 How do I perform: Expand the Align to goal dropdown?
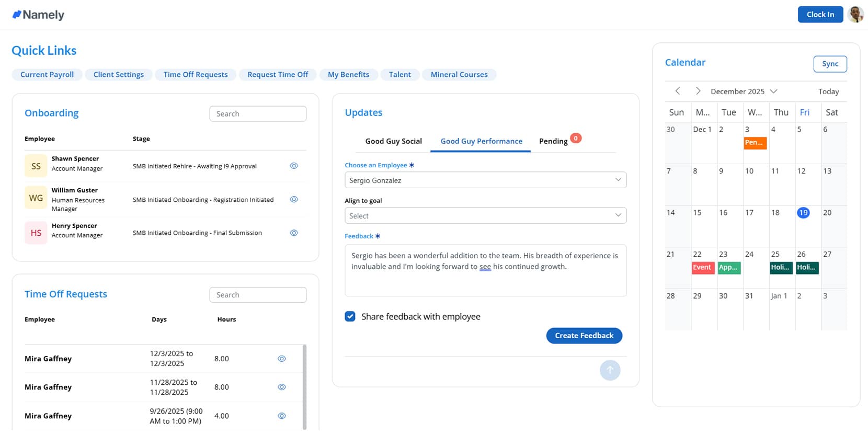pyautogui.click(x=485, y=215)
